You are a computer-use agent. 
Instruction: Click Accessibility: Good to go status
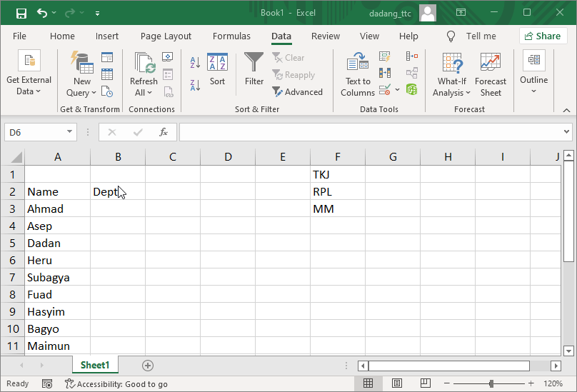coord(116,383)
